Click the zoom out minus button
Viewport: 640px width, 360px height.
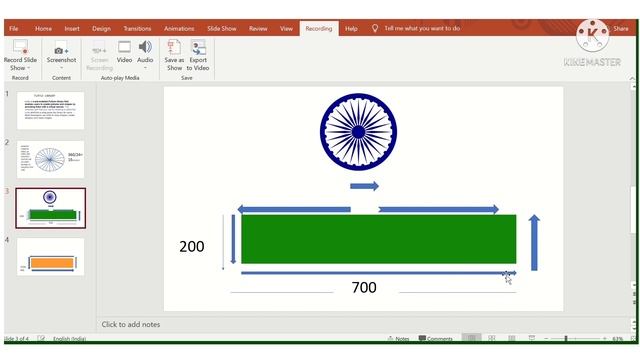(x=546, y=339)
